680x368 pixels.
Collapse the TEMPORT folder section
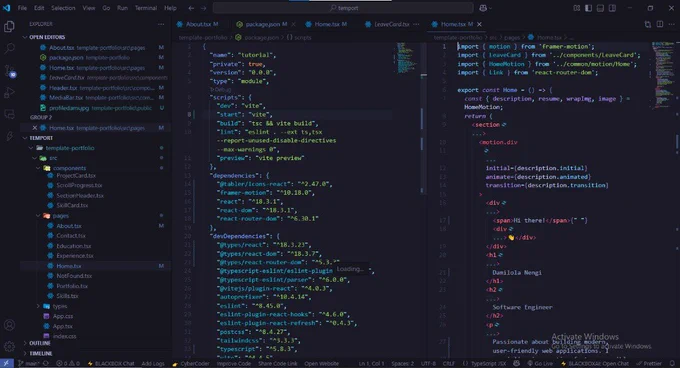tap(41, 138)
